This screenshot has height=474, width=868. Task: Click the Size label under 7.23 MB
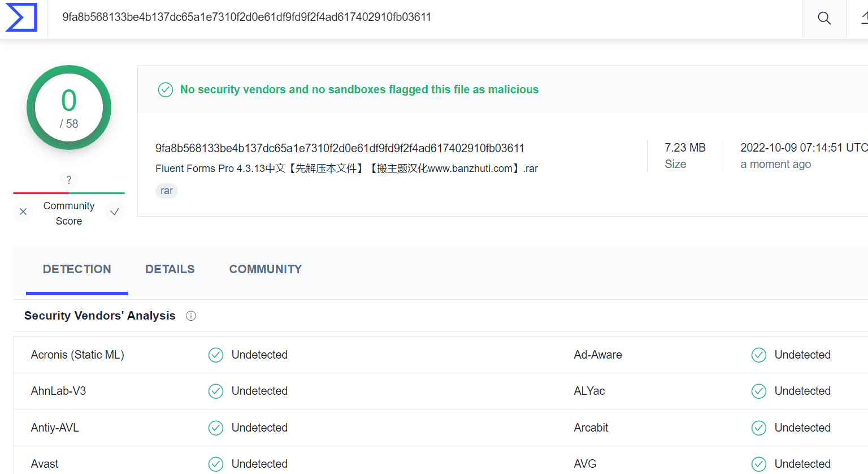click(675, 164)
